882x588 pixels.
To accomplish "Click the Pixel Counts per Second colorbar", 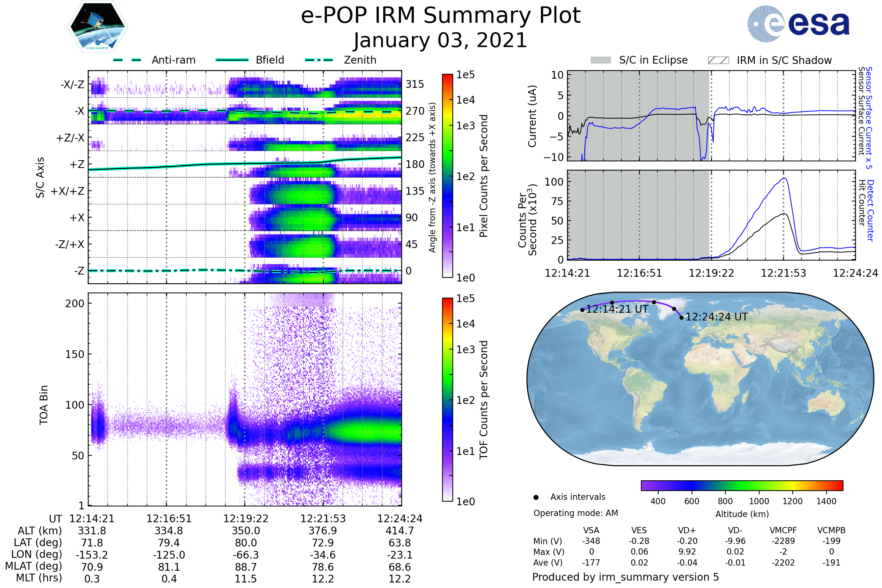I will tap(447, 176).
